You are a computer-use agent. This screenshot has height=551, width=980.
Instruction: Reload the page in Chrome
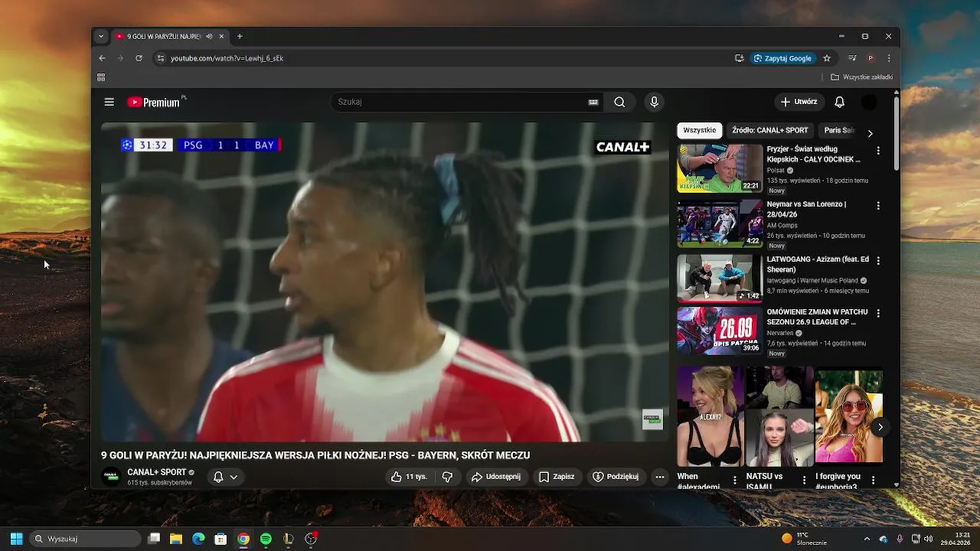pos(139,58)
